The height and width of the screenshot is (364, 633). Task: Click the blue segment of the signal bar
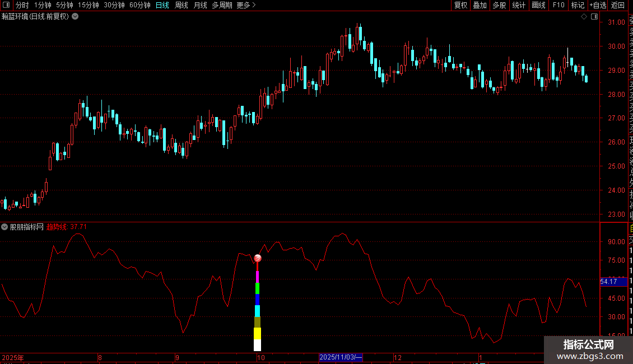[258, 300]
